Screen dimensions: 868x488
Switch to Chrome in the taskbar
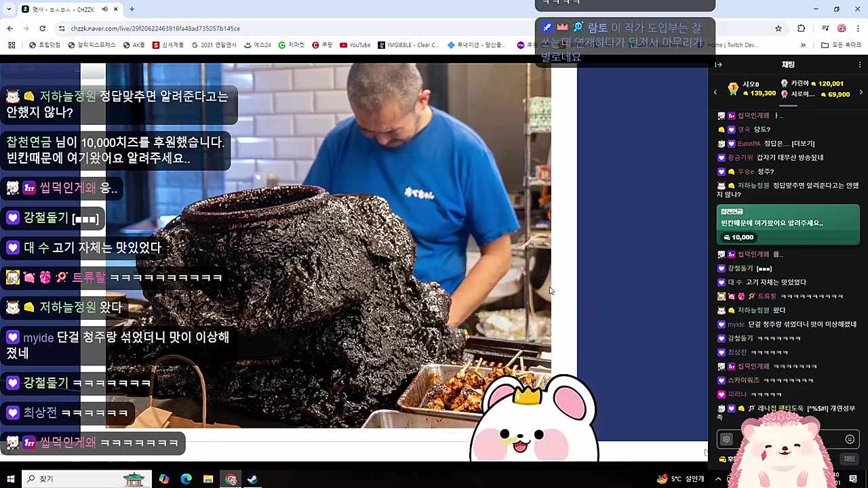pos(231,479)
